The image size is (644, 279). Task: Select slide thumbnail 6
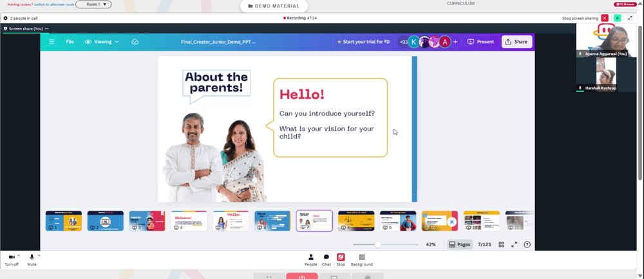tap(272, 221)
